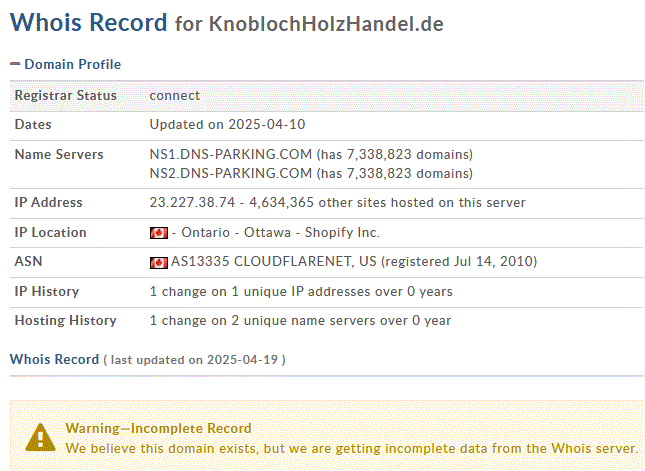The height and width of the screenshot is (471, 645).
Task: Click the Ontario - Ottawa - Shopify Inc. text
Action: tap(281, 232)
